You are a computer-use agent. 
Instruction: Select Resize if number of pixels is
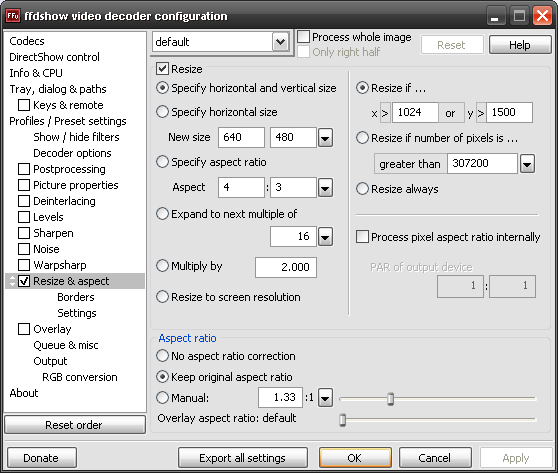(x=362, y=138)
